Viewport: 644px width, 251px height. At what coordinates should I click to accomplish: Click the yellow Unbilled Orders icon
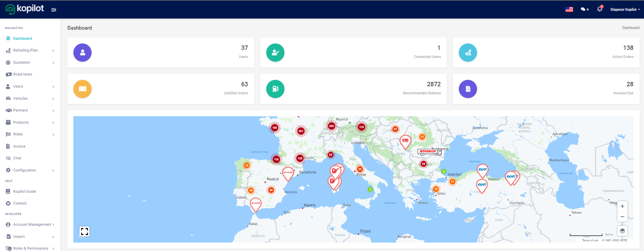point(82,89)
